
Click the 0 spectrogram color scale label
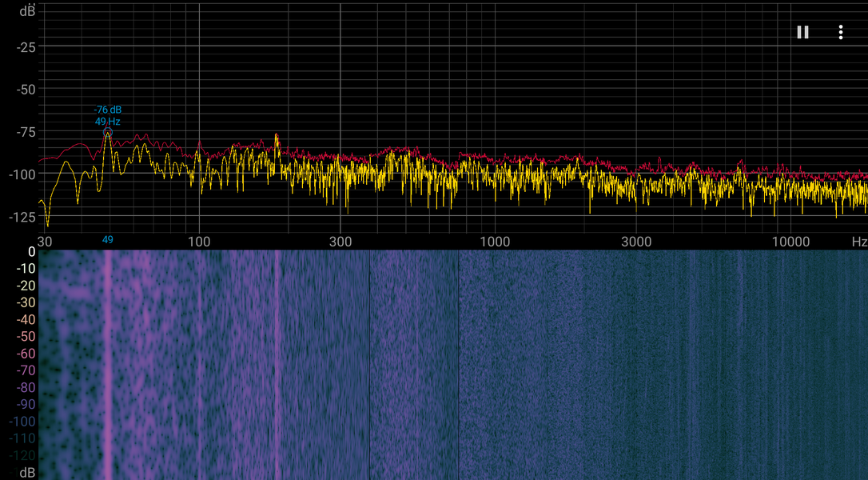(31, 252)
